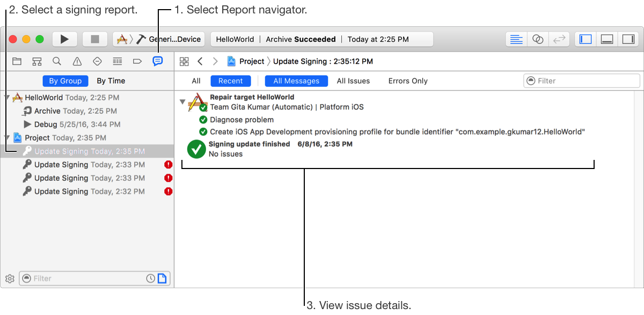Select the Diagnose problem step
This screenshot has height=315, width=644.
[241, 120]
